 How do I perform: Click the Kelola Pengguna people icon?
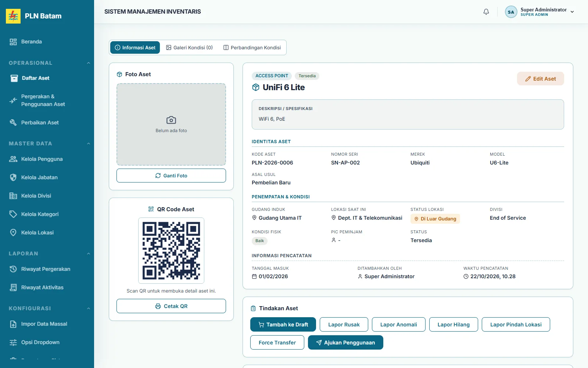(13, 159)
